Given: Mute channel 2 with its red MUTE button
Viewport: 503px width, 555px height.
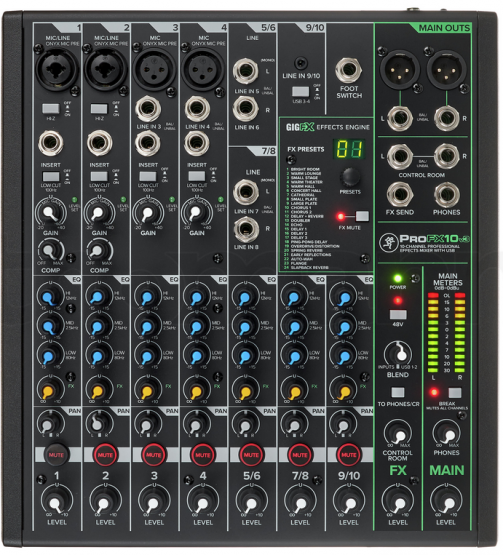Looking at the screenshot, I should pos(105,454).
